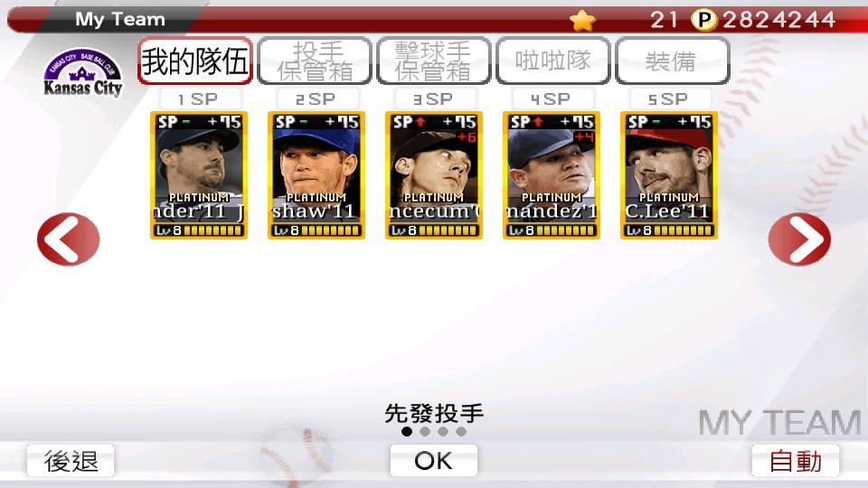Image resolution: width=868 pixels, height=488 pixels.
Task: Click the Kansas City team logo
Action: 82,73
